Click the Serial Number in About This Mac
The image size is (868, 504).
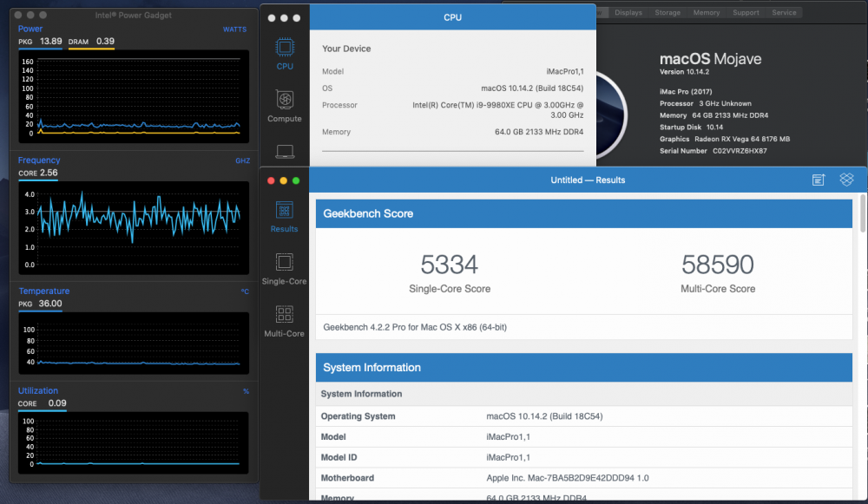(x=713, y=150)
